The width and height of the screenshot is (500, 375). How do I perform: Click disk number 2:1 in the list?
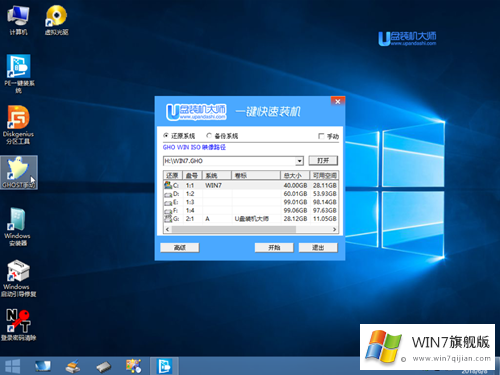pyautogui.click(x=190, y=219)
